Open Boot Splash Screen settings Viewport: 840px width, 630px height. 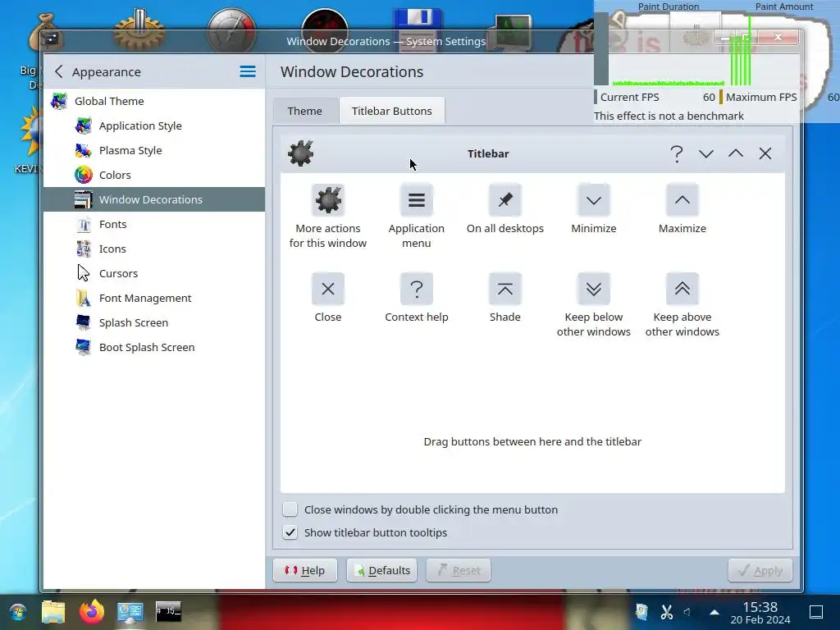coord(154,348)
